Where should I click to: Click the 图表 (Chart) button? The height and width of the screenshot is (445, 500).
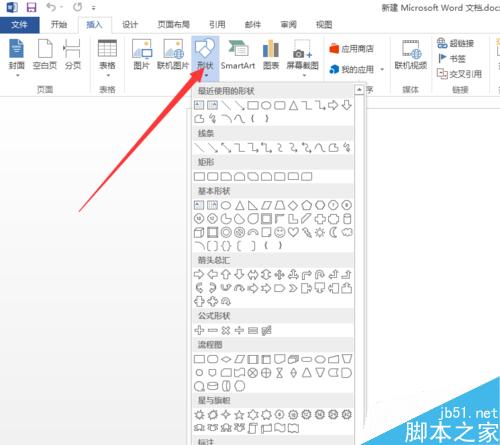pos(271,55)
